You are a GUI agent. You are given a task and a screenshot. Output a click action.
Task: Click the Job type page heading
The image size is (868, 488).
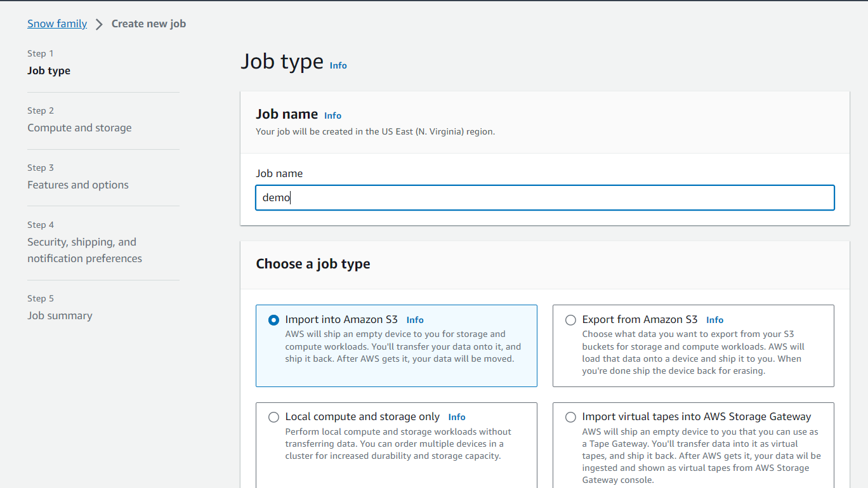282,62
